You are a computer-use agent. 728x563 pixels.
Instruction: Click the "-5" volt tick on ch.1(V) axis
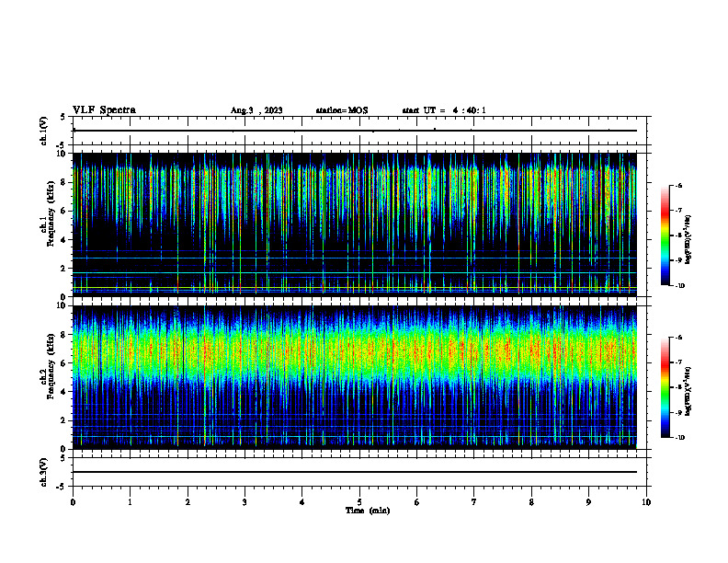[x=62, y=144]
